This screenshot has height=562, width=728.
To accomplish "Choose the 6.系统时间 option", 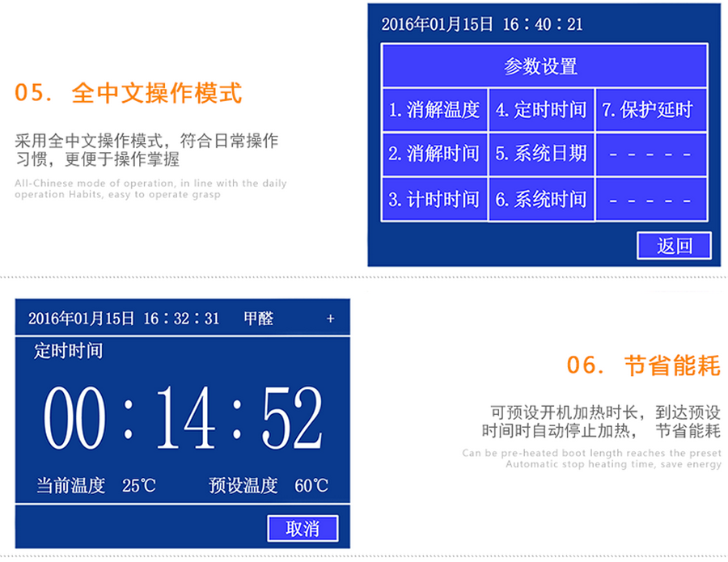I will coord(541,200).
